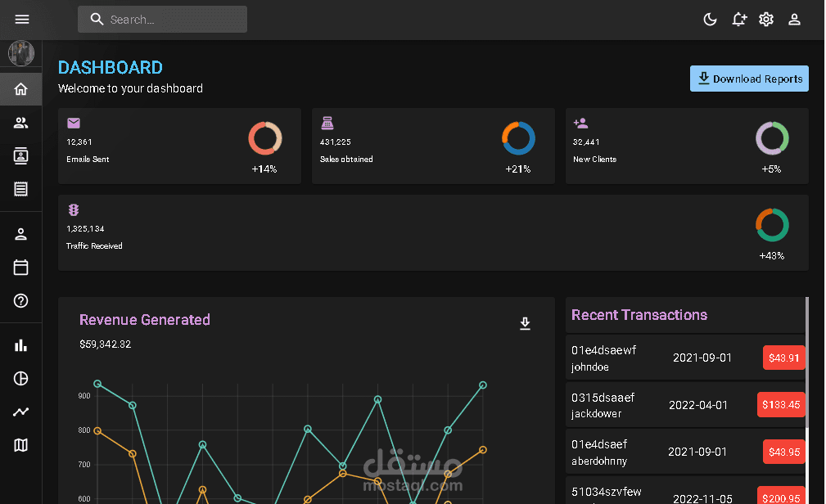Image resolution: width=826 pixels, height=504 pixels.
Task: Click the aberdohnny username text
Action: point(599,461)
